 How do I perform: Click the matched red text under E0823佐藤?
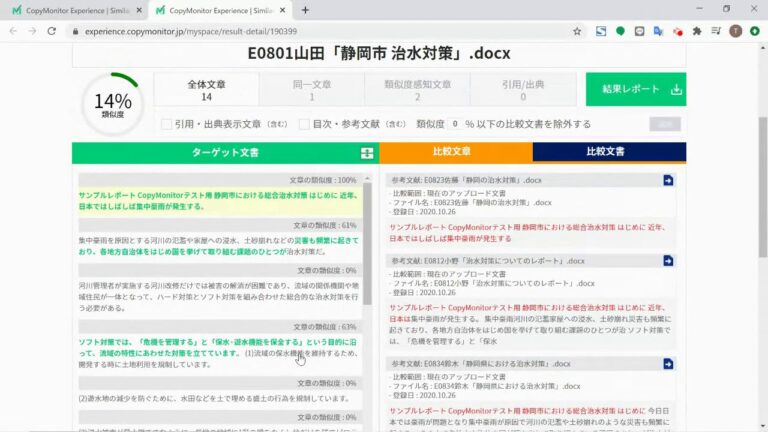pyautogui.click(x=528, y=233)
